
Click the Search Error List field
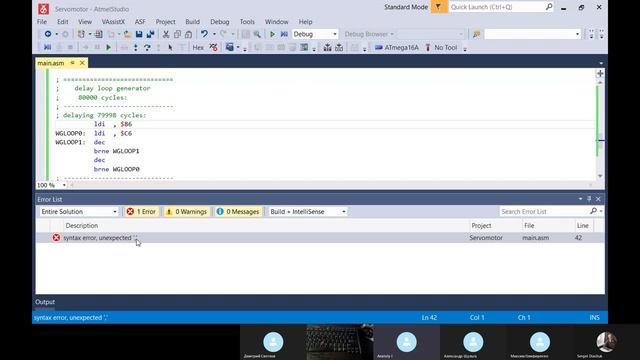pyautogui.click(x=544, y=211)
